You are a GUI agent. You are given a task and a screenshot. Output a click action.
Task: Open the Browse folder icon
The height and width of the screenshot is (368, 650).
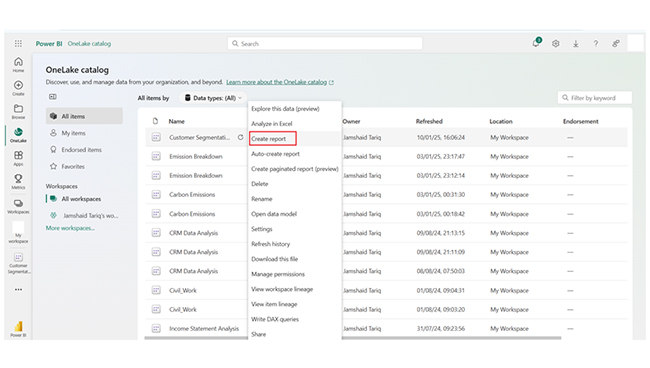pos(18,111)
